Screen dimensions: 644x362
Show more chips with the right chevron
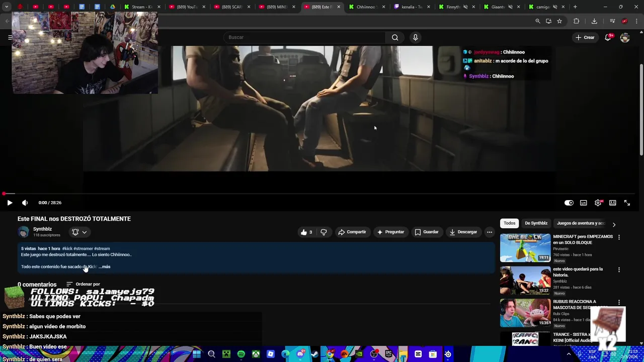614,224
